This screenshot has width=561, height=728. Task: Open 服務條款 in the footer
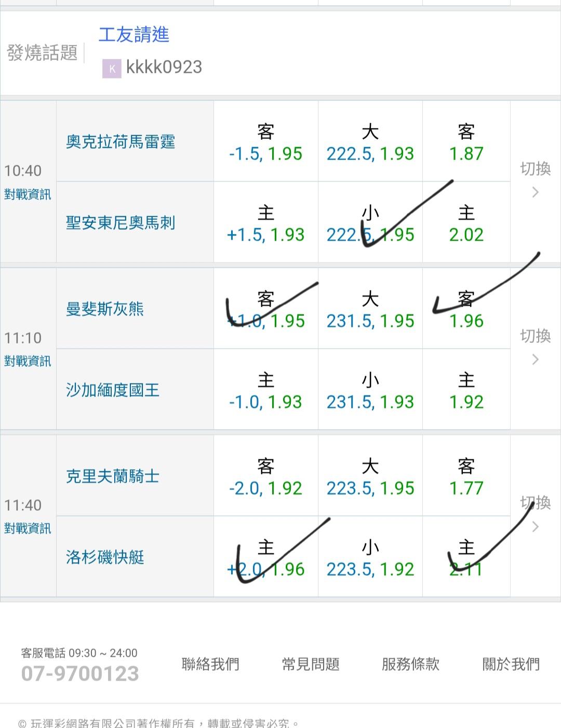click(410, 664)
